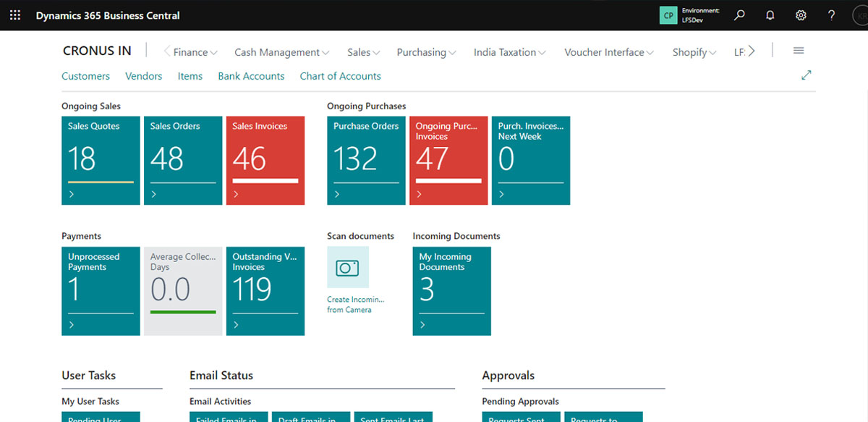The height and width of the screenshot is (422, 868).
Task: Click the CP environment avatar badge
Action: click(668, 15)
